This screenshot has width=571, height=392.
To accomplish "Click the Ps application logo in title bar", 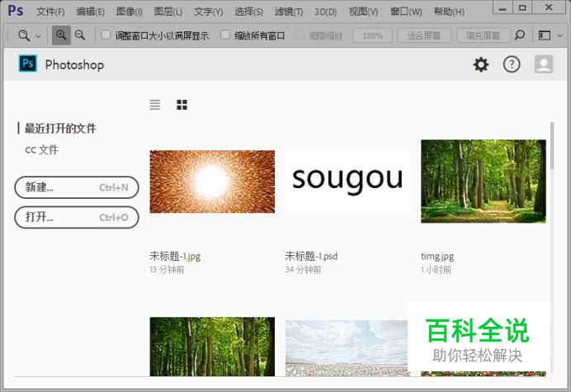I will point(16,11).
